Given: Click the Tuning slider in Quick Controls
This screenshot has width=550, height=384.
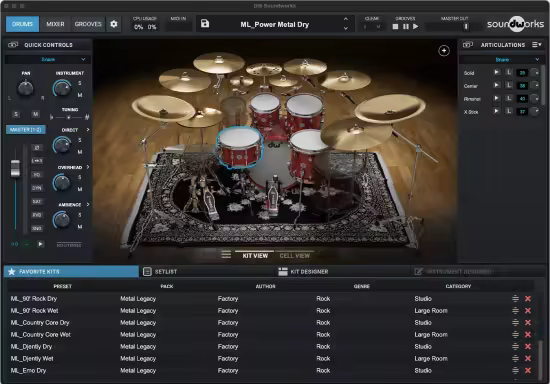Looking at the screenshot, I should 69,117.
